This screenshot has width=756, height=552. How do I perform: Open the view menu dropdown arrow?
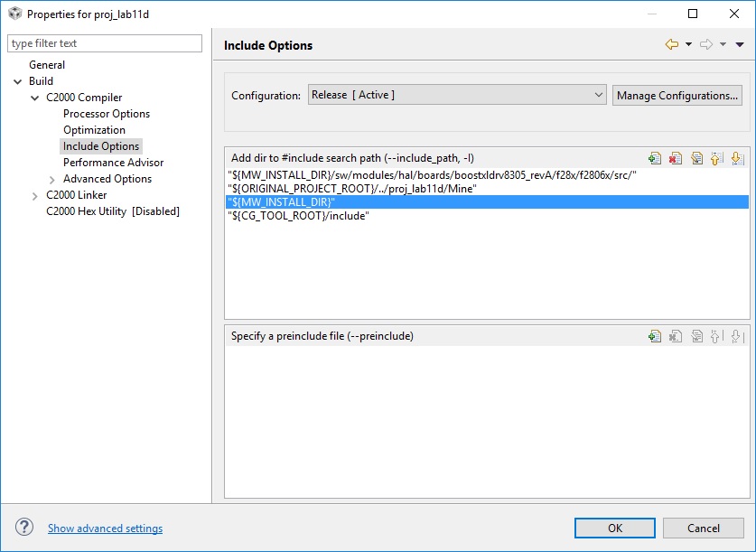click(x=741, y=44)
